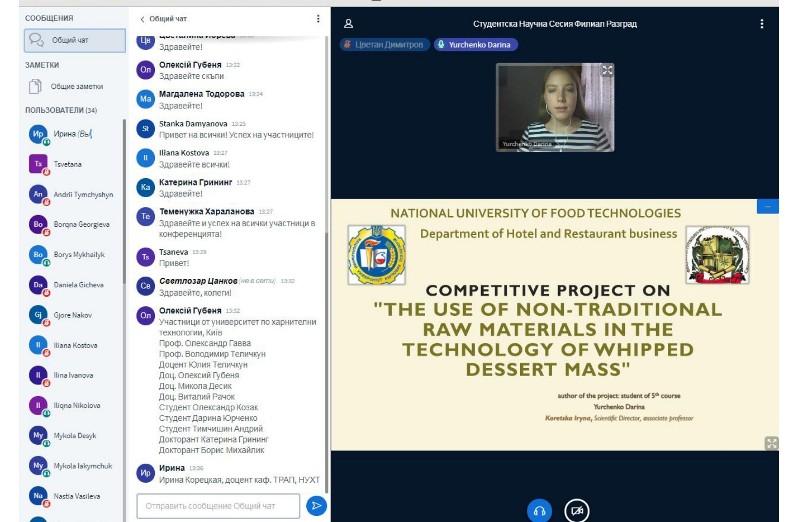Toggle webcam sharing button
Screen dimensions: 800x522
click(x=577, y=511)
